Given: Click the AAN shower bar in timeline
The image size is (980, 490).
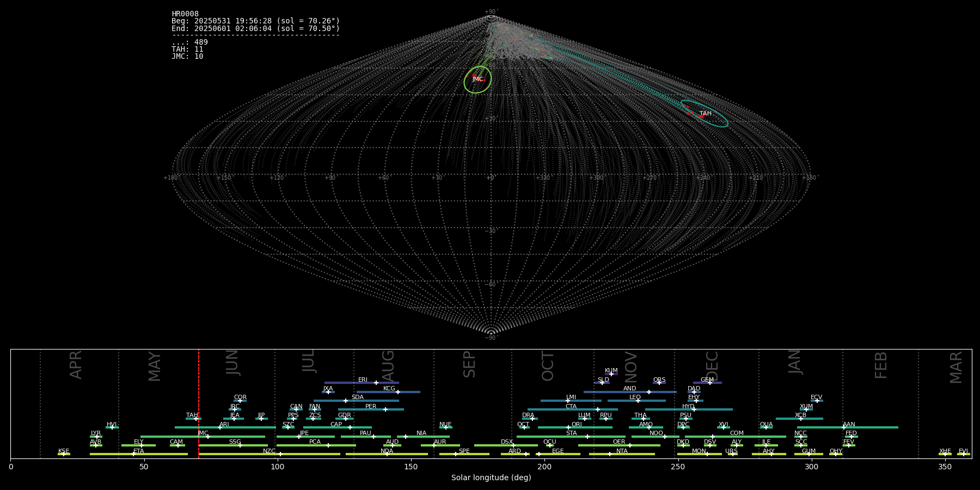Looking at the screenshot, I should pos(848,427).
